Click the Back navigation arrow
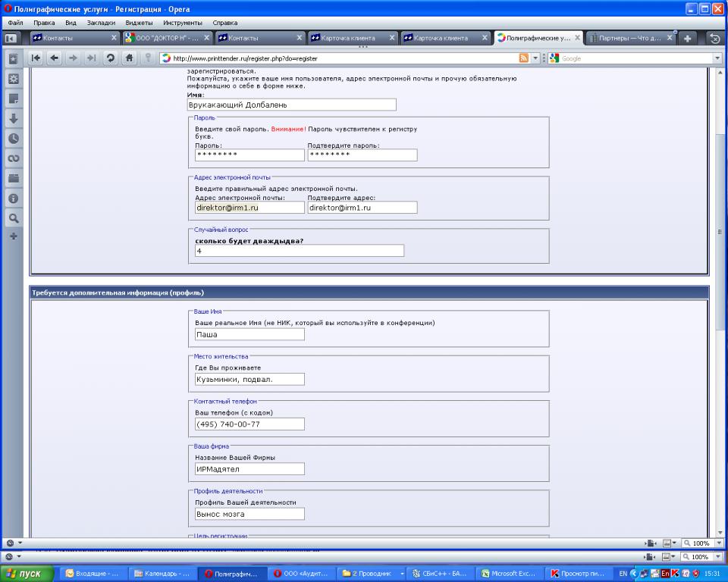Screen dimensions: 728x582 54,58
